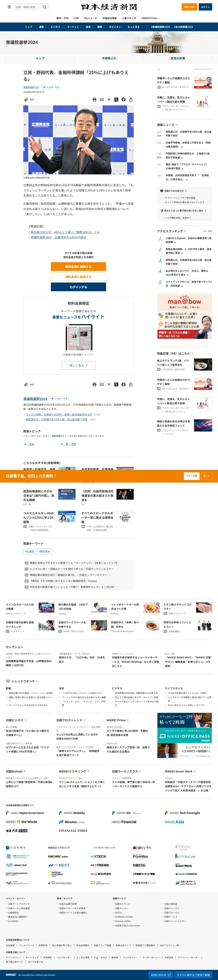The width and height of the screenshot is (218, 980).
Task: Click blue ログインする button
Action: pos(78,287)
